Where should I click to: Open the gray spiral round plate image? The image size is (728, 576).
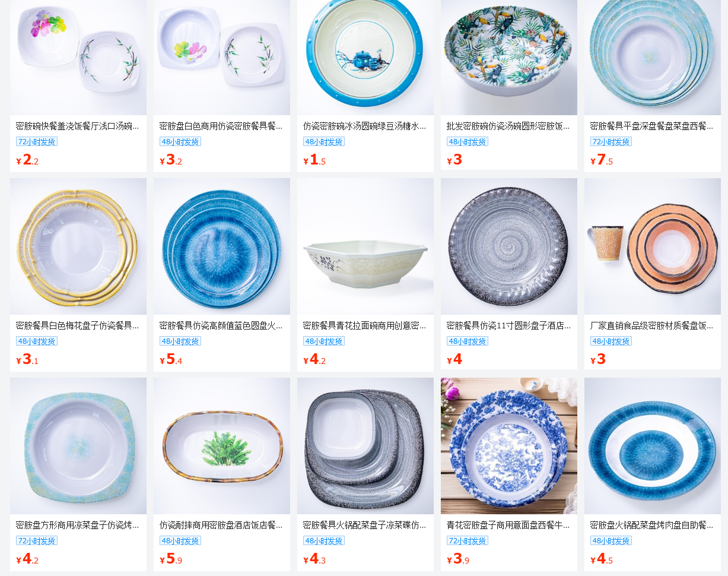509,246
